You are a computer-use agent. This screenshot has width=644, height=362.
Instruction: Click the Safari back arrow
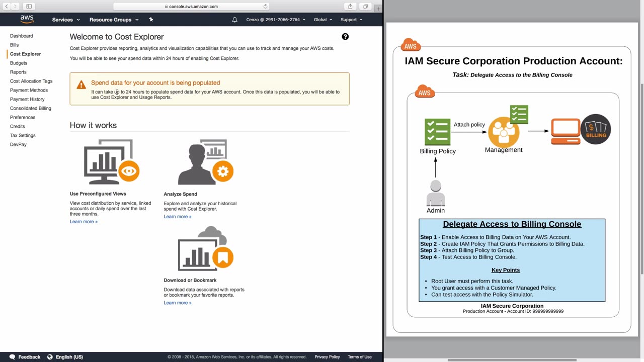(x=7, y=7)
